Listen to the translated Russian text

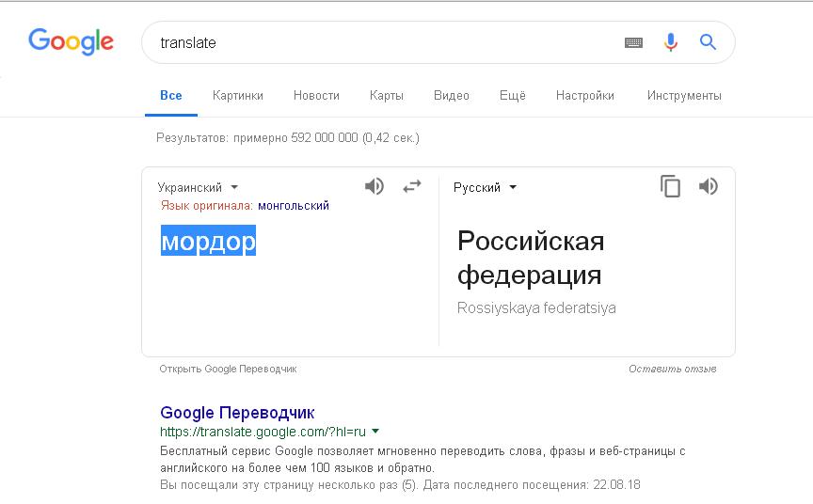(x=709, y=186)
